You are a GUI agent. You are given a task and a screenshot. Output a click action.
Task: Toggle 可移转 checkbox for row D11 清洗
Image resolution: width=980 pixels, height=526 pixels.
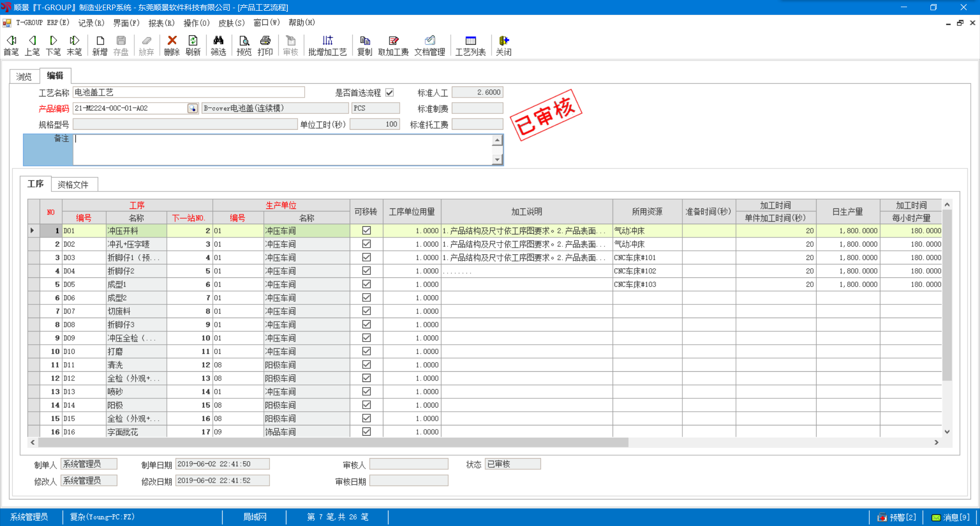click(366, 365)
